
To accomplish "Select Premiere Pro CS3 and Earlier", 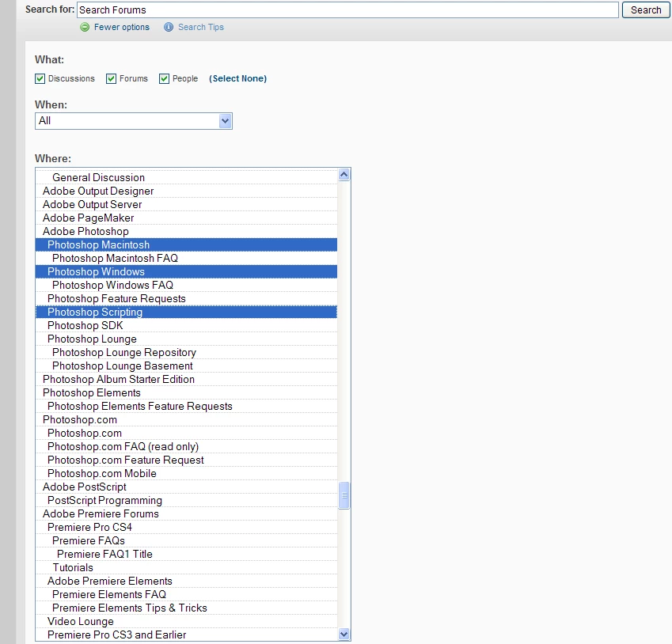I will (x=187, y=635).
